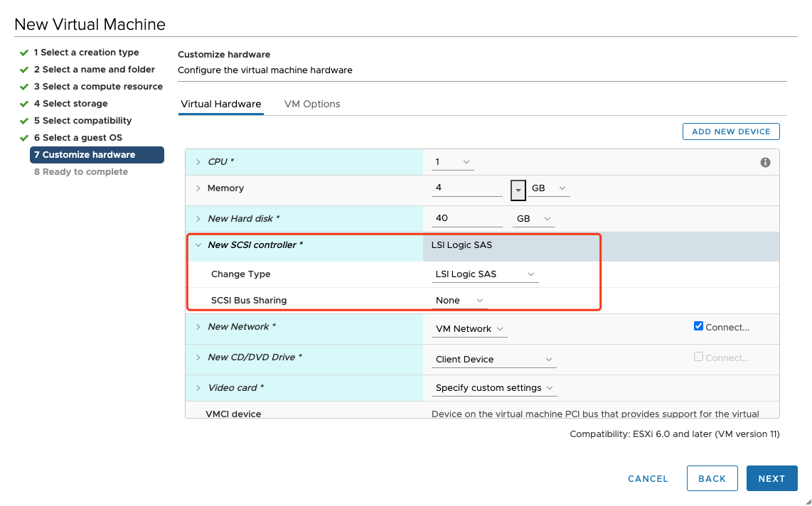Click the Change Type label
The image size is (812, 506).
coord(241,274)
